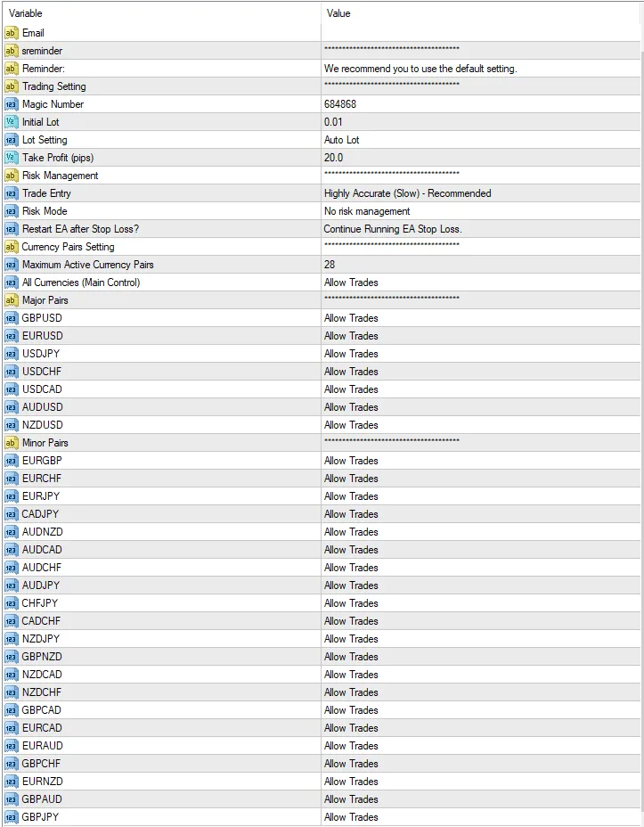
Task: Click the Value column header
Action: click(338, 13)
